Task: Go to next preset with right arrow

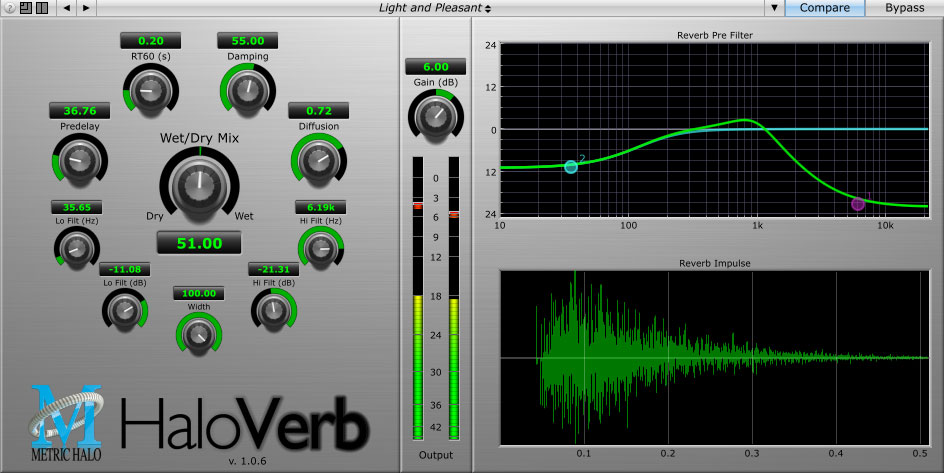Action: click(x=85, y=8)
